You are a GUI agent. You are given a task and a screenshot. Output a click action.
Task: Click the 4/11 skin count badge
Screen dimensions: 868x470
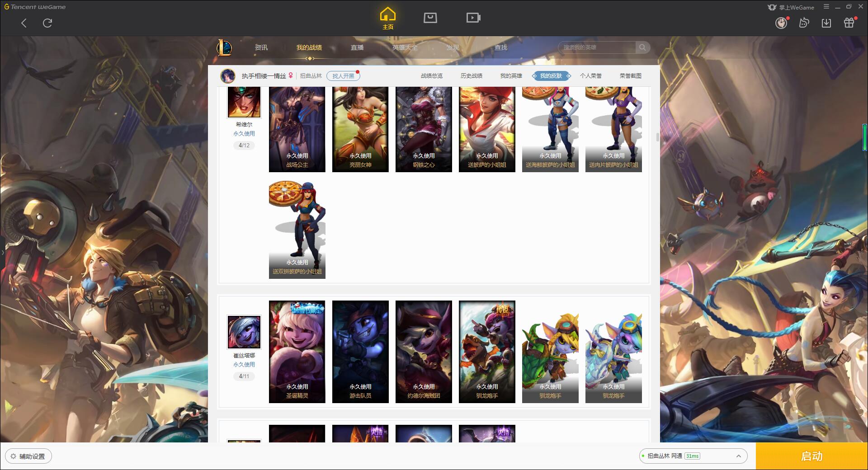pos(244,376)
